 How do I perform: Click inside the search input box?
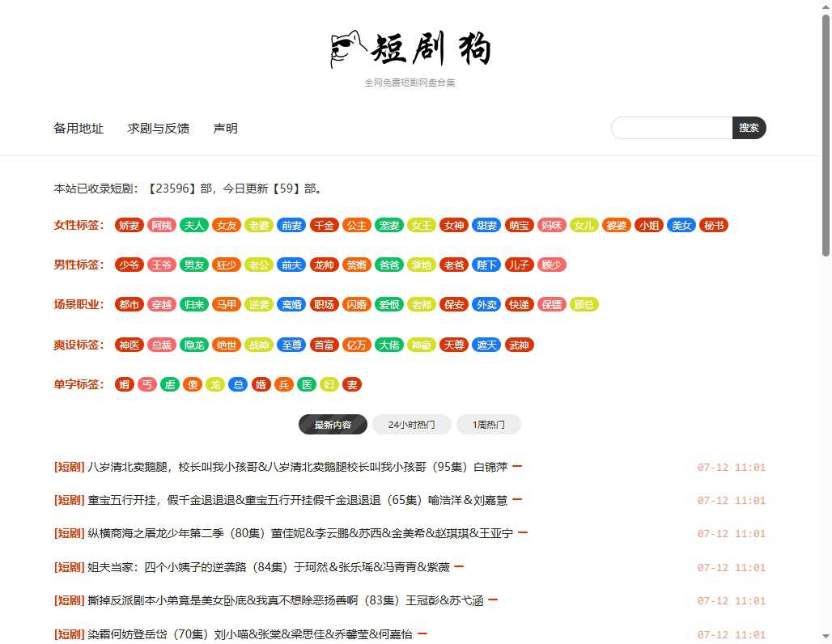click(x=671, y=128)
